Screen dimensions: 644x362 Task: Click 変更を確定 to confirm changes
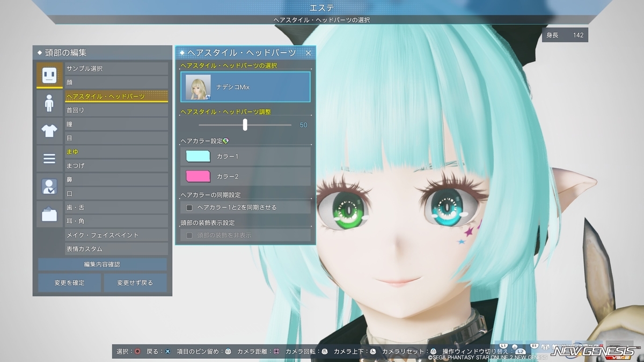[x=69, y=283]
